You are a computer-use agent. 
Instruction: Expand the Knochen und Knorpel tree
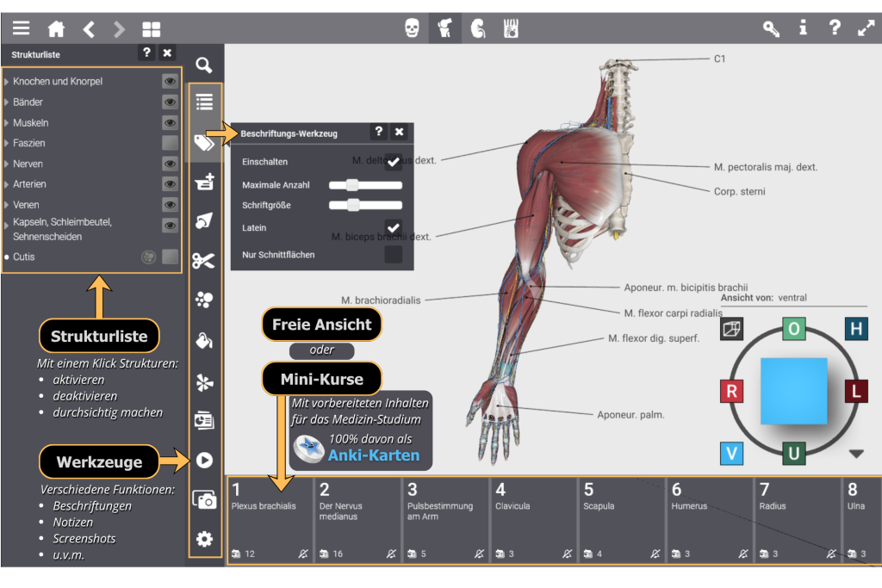[6, 82]
